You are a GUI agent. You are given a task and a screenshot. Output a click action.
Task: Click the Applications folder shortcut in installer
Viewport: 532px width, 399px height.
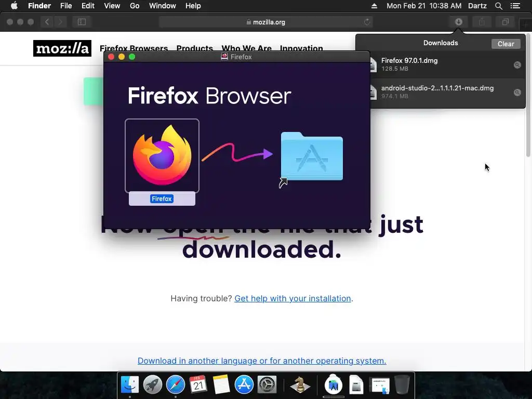[312, 156]
